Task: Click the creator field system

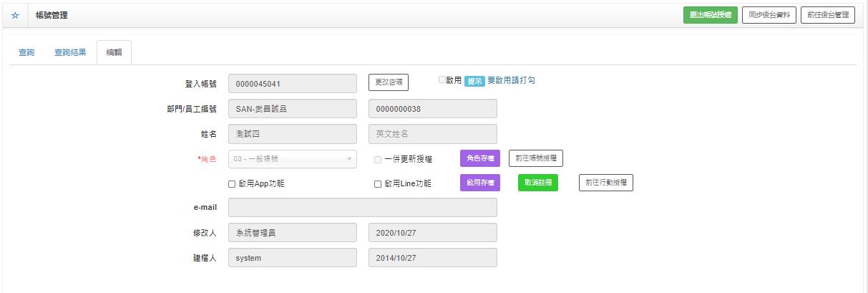Action: coord(293,258)
